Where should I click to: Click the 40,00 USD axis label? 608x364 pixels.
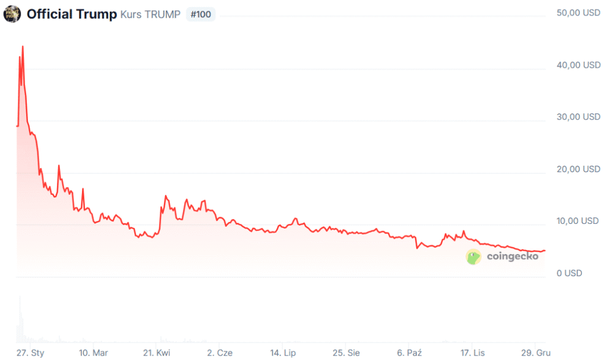tap(578, 65)
